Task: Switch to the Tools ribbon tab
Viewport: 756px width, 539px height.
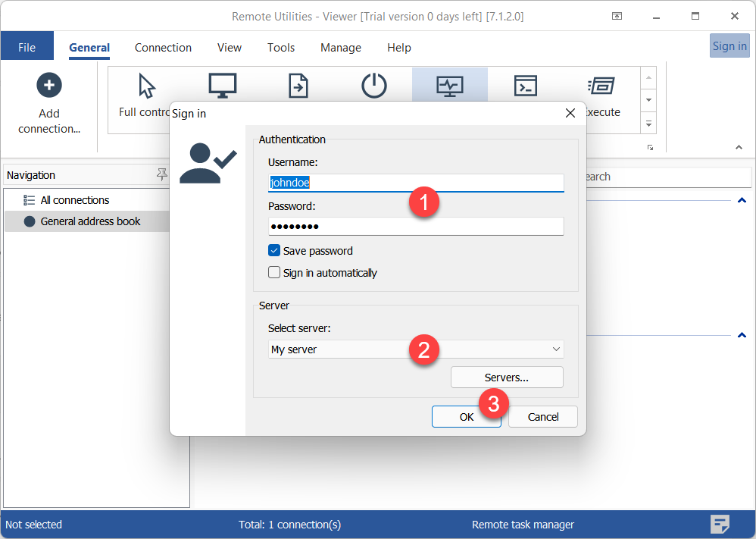Action: pyautogui.click(x=281, y=48)
